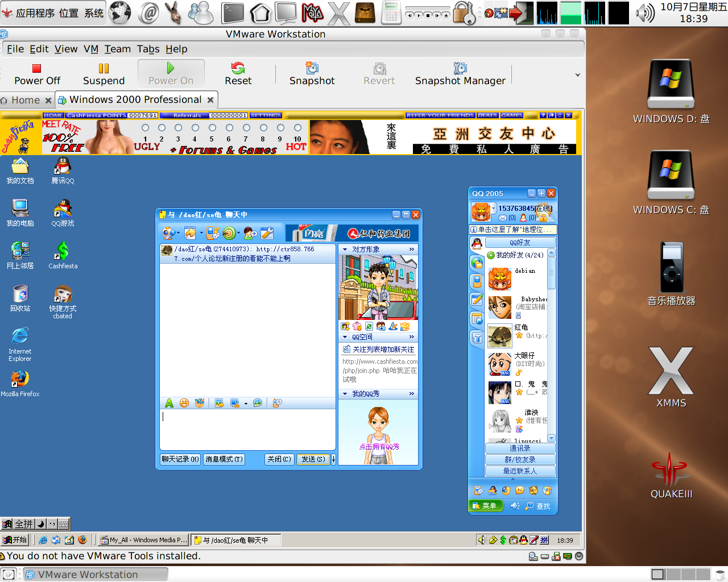Open 我的电脑 desktop icon
The image size is (728, 582).
click(x=20, y=213)
